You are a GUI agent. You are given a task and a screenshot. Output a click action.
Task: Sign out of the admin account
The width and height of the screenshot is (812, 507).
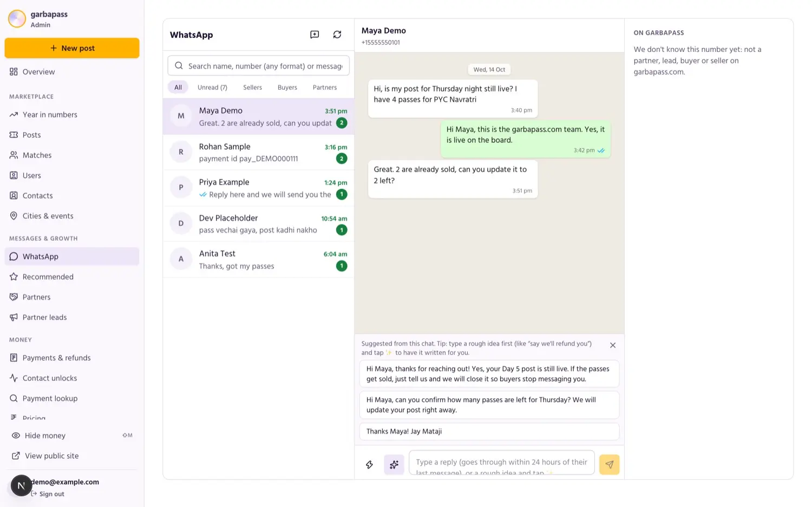tap(48, 494)
